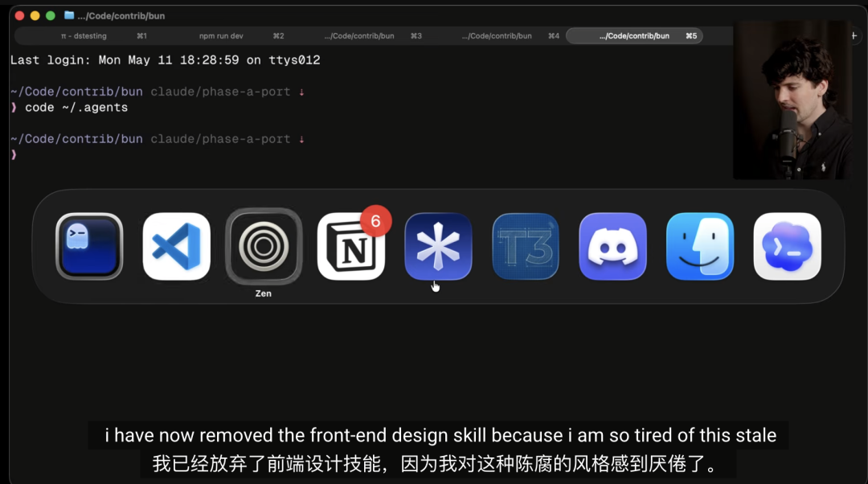868x484 pixels.
Task: Click the 'Zen' label under the icon
Action: pyautogui.click(x=264, y=293)
